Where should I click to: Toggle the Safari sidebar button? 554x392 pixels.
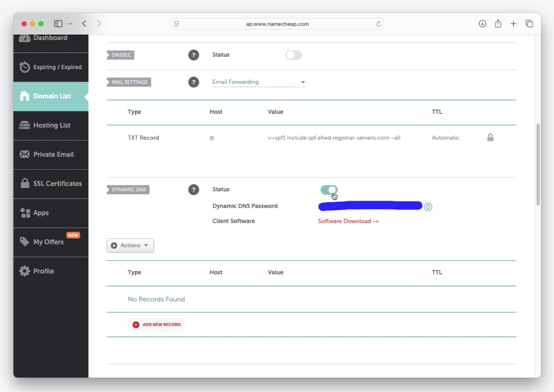click(58, 24)
